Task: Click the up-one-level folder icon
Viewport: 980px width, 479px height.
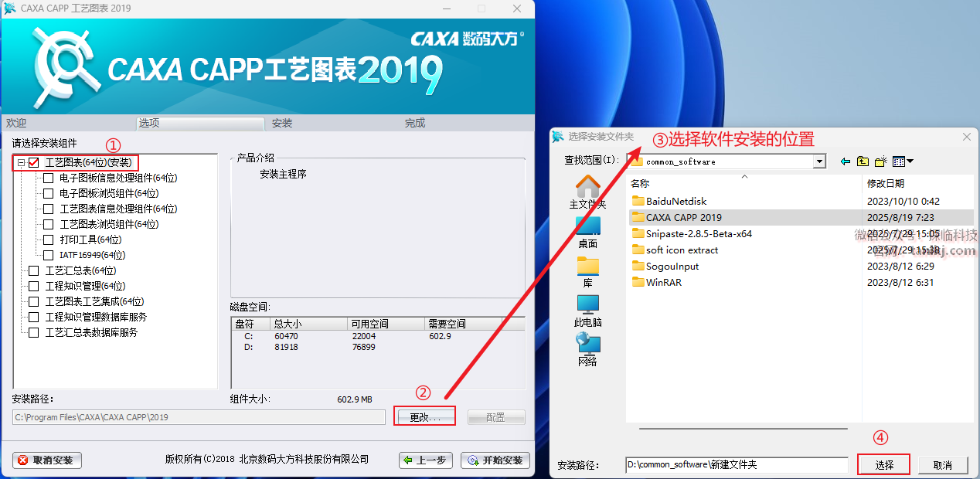Action: [863, 161]
